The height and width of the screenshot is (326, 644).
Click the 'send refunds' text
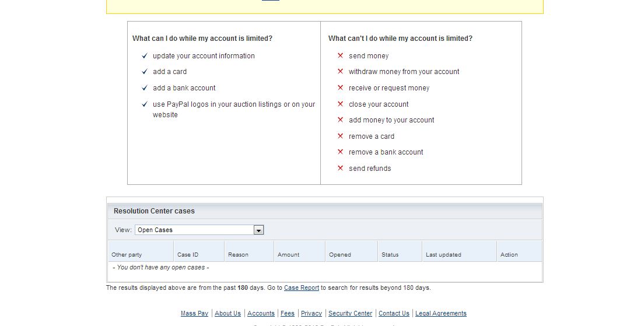click(x=370, y=169)
